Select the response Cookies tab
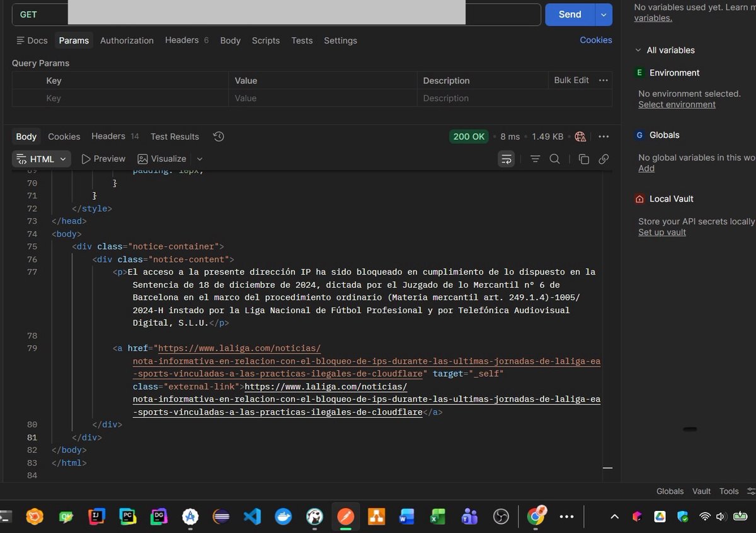The image size is (756, 533). [x=64, y=137]
